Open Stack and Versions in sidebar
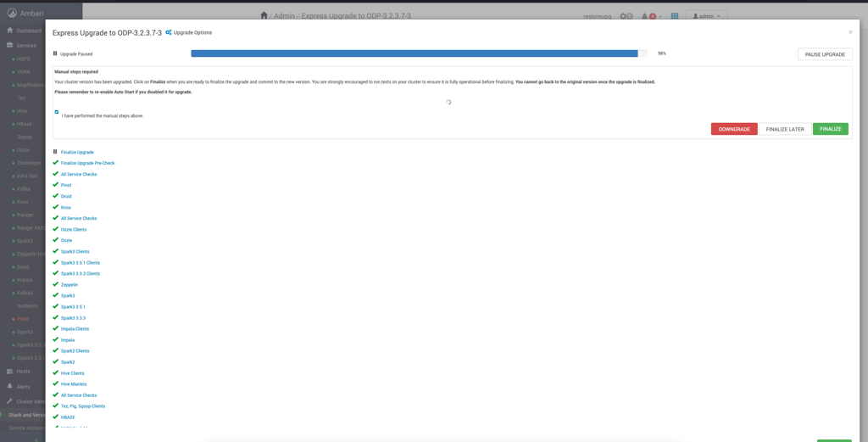This screenshot has width=868, height=442. [x=26, y=415]
